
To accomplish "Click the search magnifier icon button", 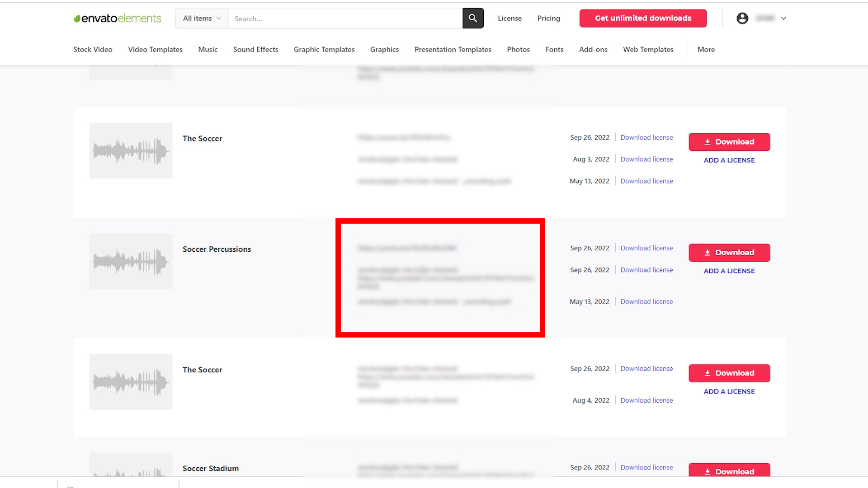I will (x=473, y=18).
